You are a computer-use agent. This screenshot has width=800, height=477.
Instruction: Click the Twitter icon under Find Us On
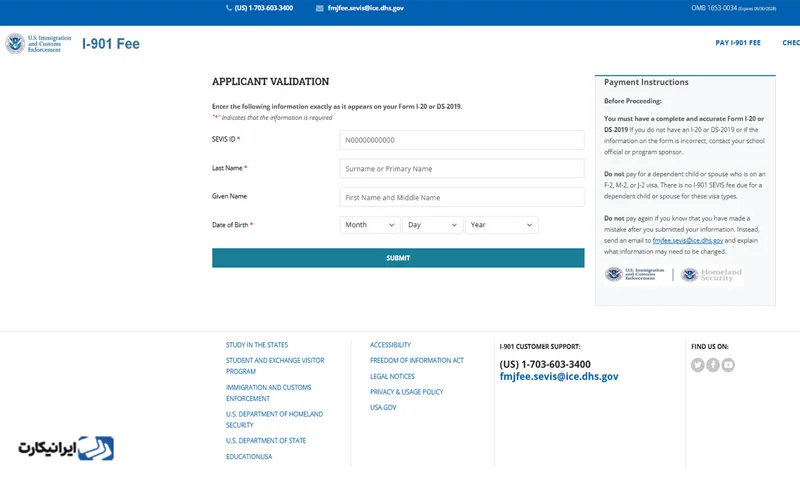[x=698, y=365]
